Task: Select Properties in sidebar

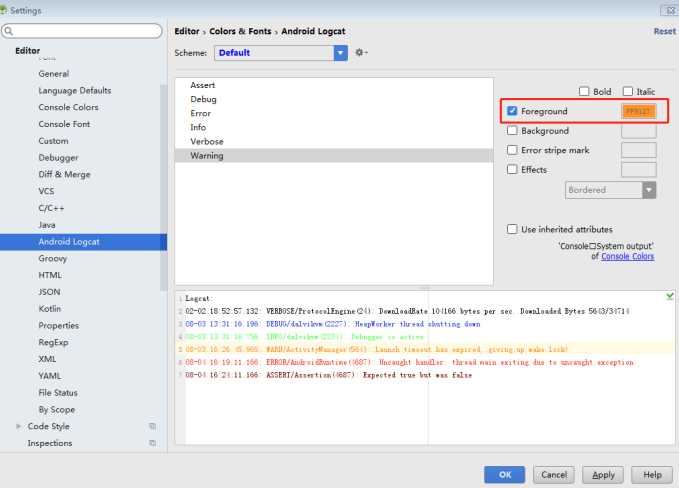Action: (58, 326)
